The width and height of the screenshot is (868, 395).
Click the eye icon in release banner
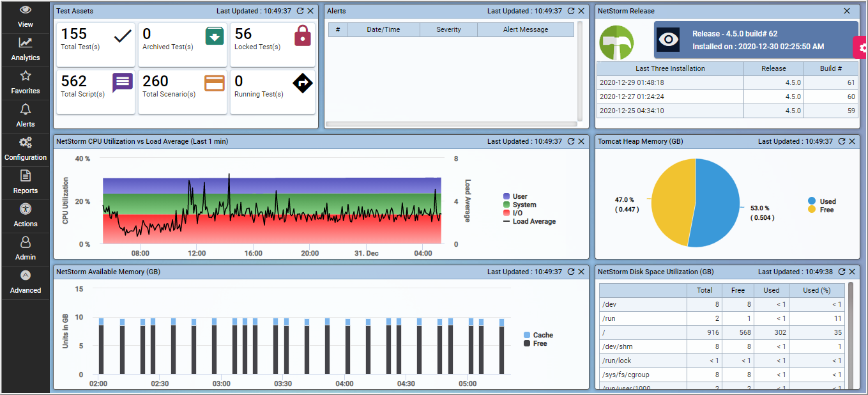point(669,40)
